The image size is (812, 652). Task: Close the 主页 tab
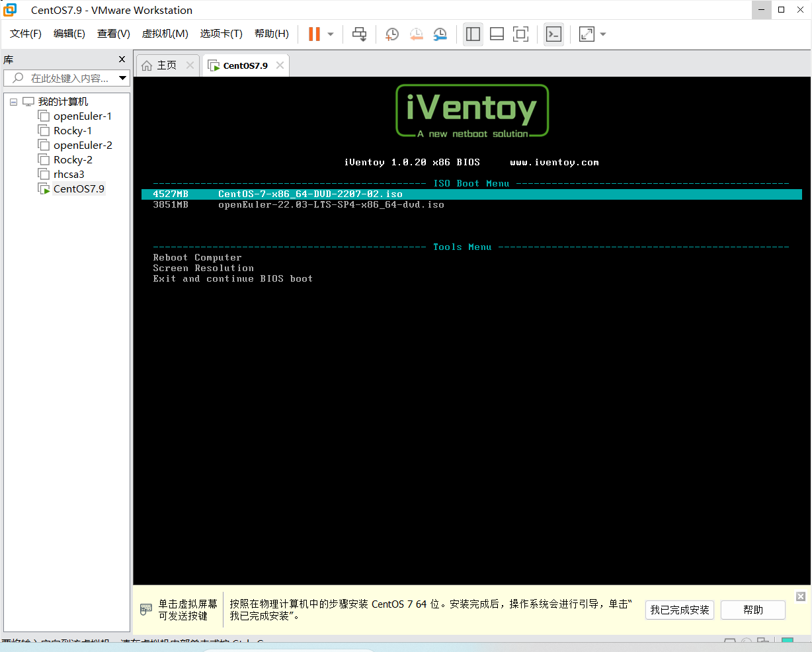(x=190, y=65)
